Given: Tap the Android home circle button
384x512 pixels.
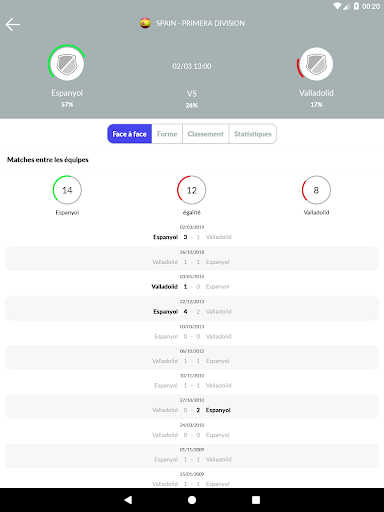Looking at the screenshot, I should 192,500.
